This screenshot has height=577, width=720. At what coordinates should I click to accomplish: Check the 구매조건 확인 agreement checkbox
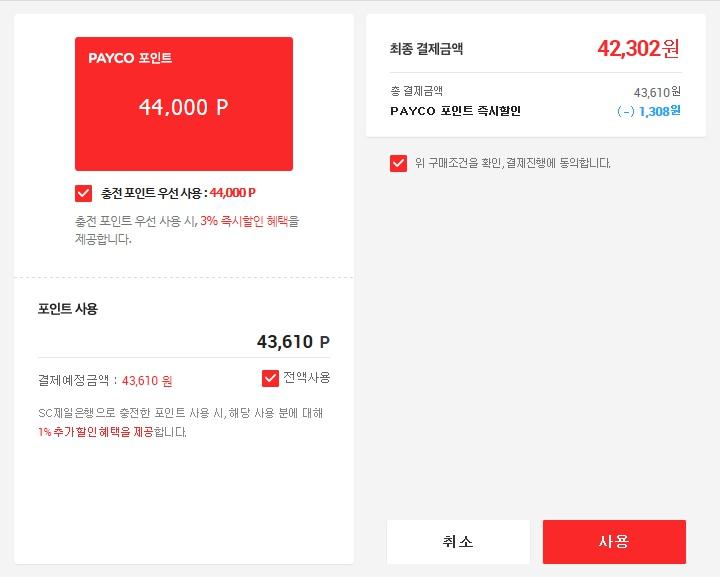click(x=398, y=163)
